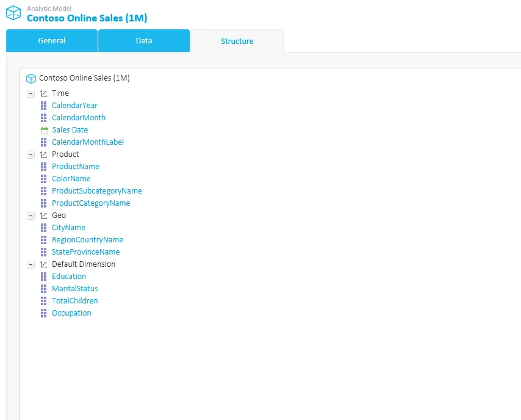Select tree root label Contoso Online Sales (1M)
This screenshot has height=420, width=521.
coord(84,78)
